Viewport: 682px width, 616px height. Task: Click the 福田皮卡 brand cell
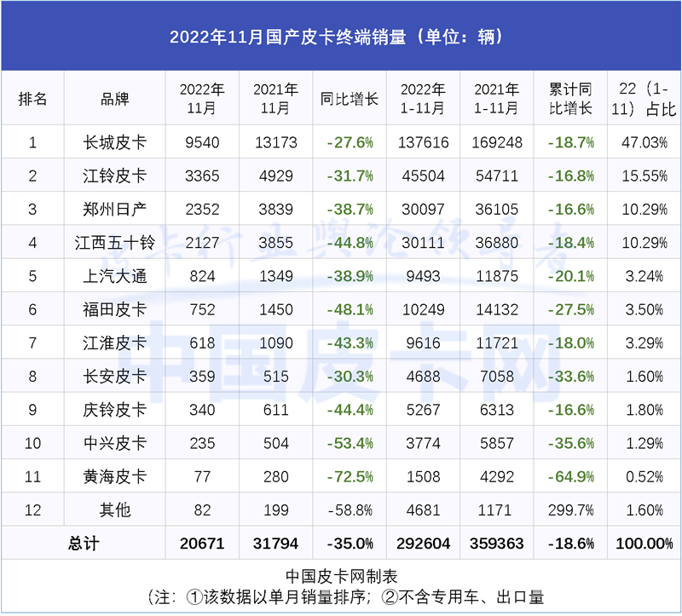point(115,309)
